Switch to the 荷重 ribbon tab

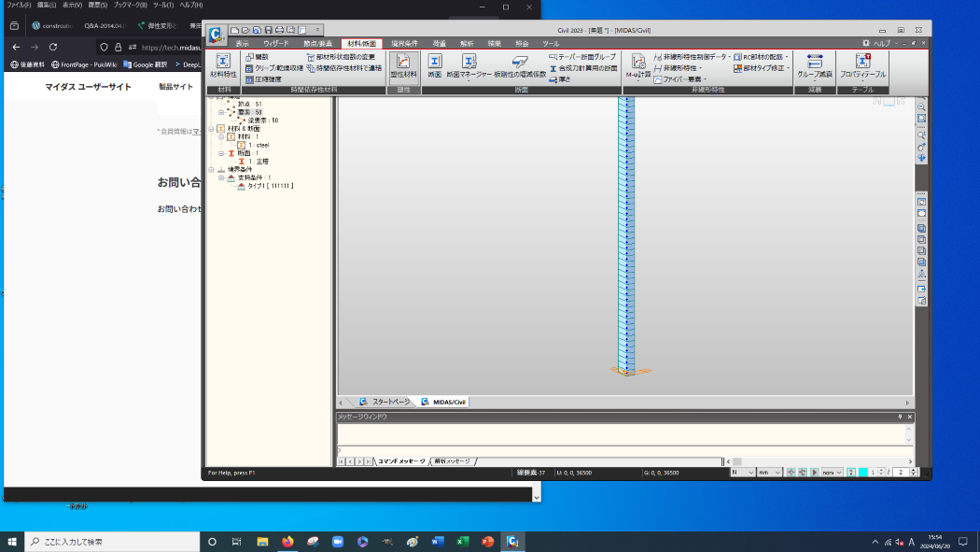coord(440,44)
